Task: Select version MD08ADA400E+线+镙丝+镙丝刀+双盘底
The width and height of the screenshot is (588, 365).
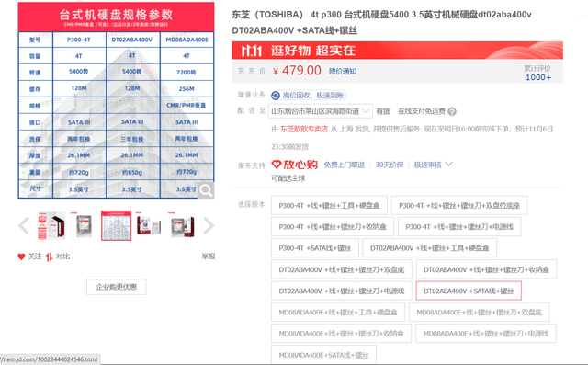Action: [x=480, y=312]
